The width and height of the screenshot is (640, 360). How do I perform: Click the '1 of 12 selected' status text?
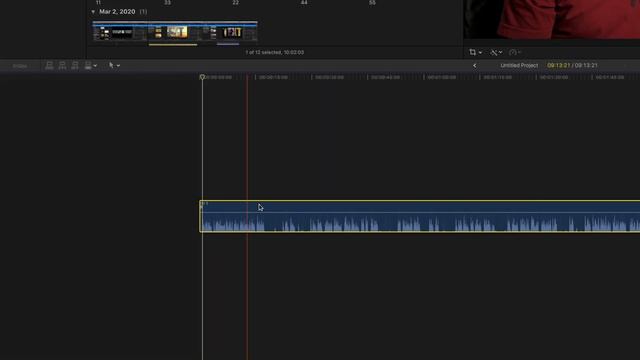tap(274, 52)
